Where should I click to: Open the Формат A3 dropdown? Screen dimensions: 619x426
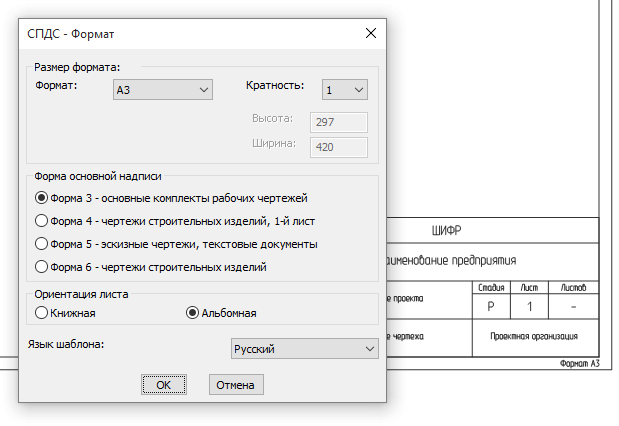click(163, 90)
